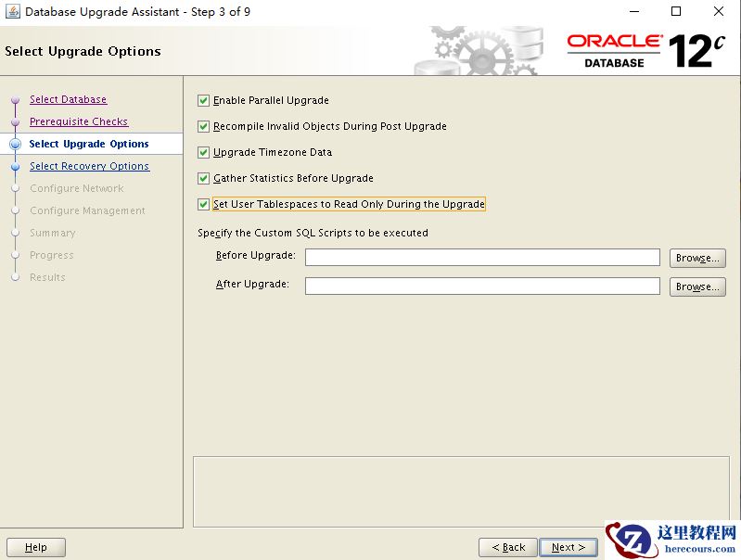This screenshot has height=560, width=741.
Task: Click the disabled Configure Management step
Action: 87,210
